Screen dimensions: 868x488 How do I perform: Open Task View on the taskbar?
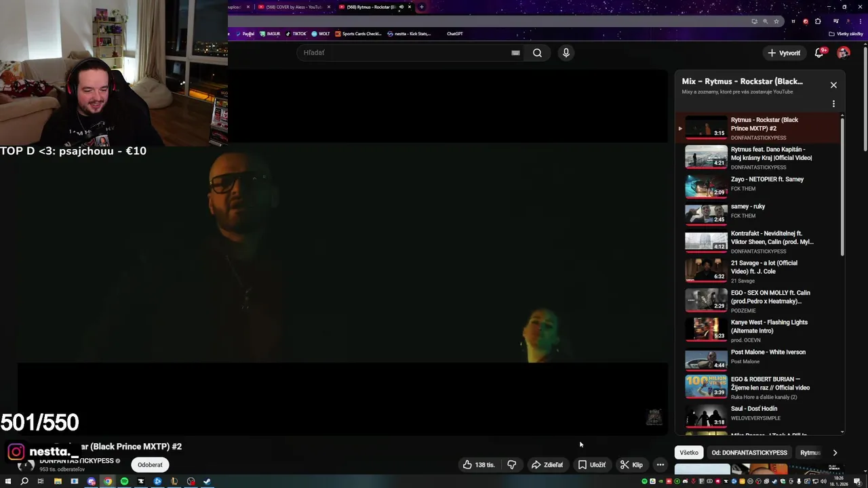click(41, 481)
